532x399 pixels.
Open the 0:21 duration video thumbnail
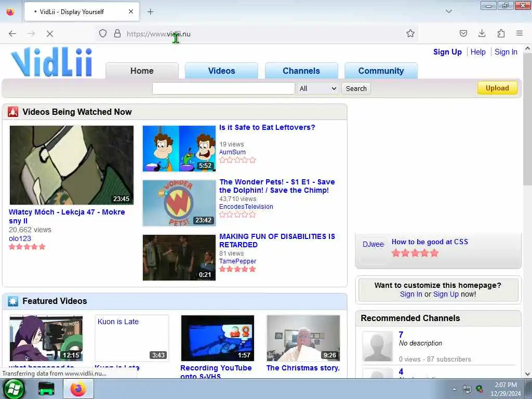pos(179,258)
